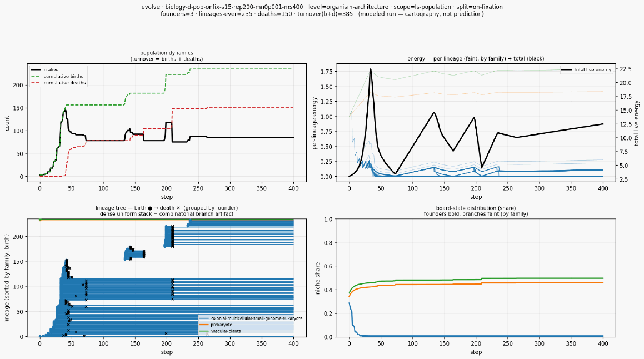Click the 'prokaryote' legend entry
The image size is (644, 359).
215,325
